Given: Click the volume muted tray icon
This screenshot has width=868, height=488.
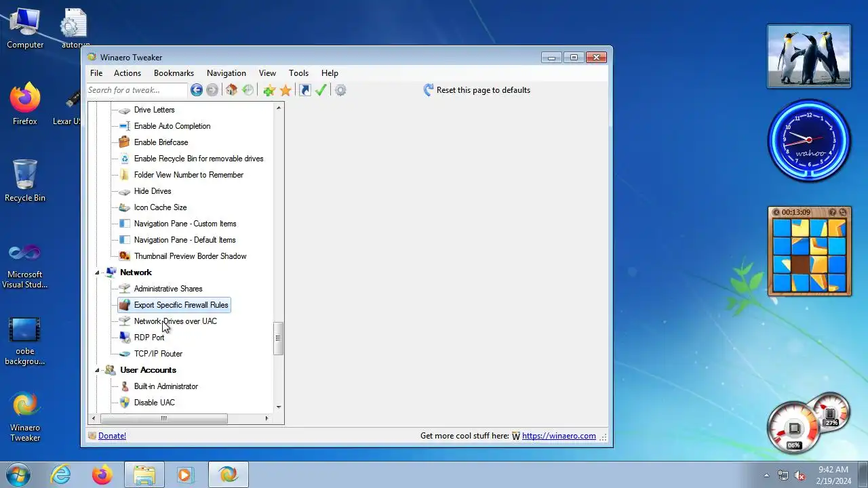Looking at the screenshot, I should pyautogui.click(x=800, y=475).
